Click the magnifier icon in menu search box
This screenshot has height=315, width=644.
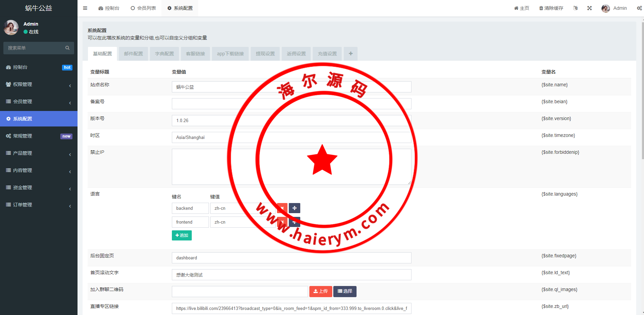pyautogui.click(x=67, y=48)
